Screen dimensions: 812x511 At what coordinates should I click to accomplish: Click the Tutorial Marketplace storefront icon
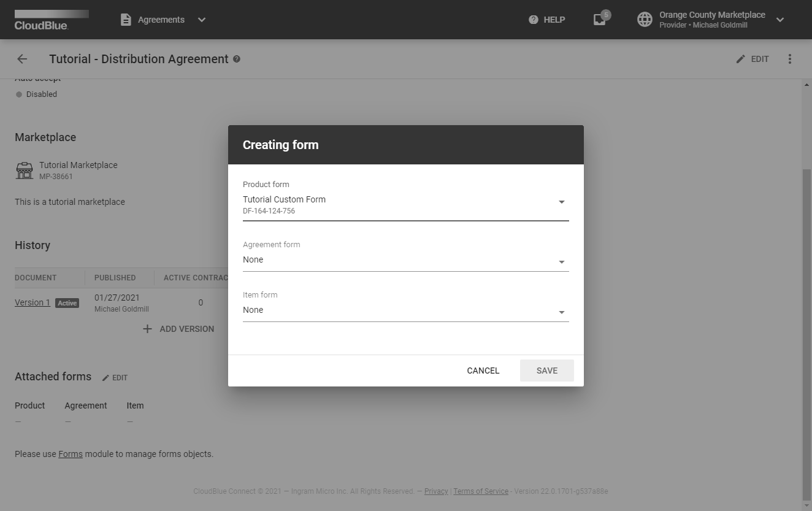[x=25, y=170]
